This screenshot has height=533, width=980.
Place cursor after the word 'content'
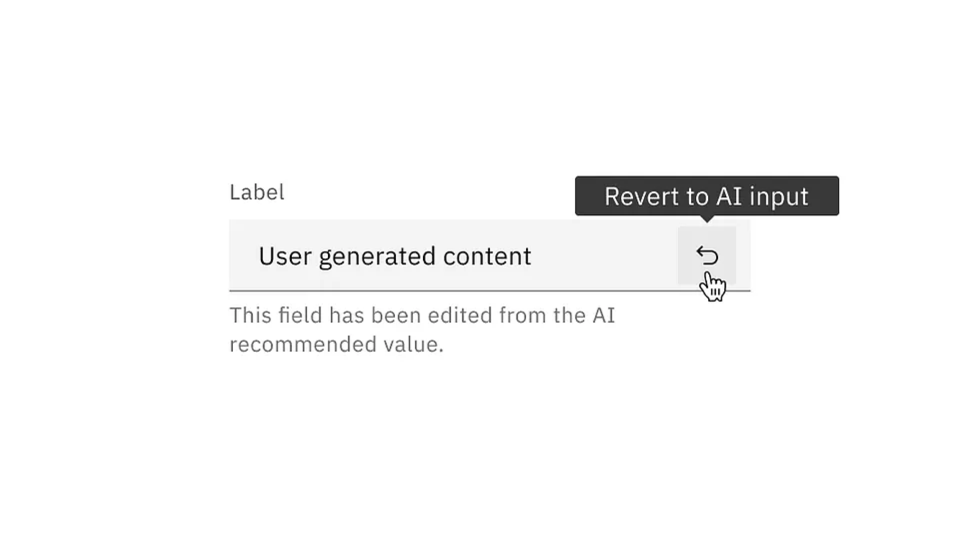pyautogui.click(x=533, y=256)
